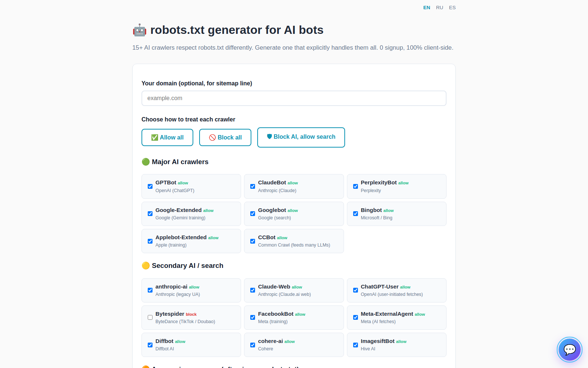Toggle the Bingbot checkbox
This screenshot has width=588, height=368.
point(355,213)
